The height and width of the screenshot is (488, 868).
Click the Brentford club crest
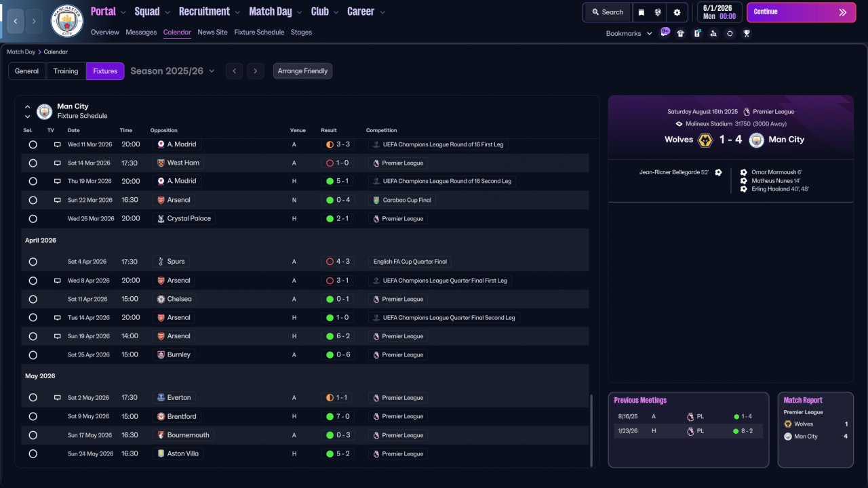click(161, 416)
